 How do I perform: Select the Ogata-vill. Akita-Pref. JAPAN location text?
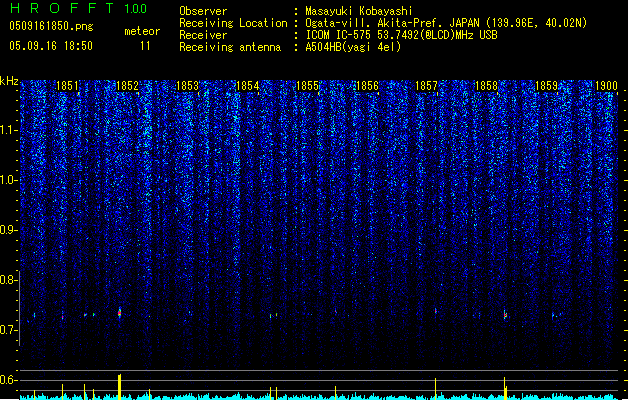446,23
